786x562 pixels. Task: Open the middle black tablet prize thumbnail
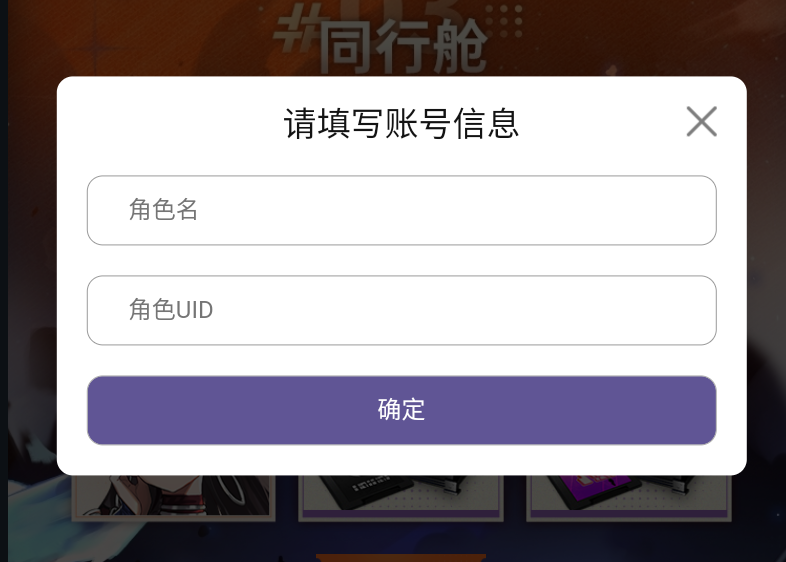(x=401, y=498)
